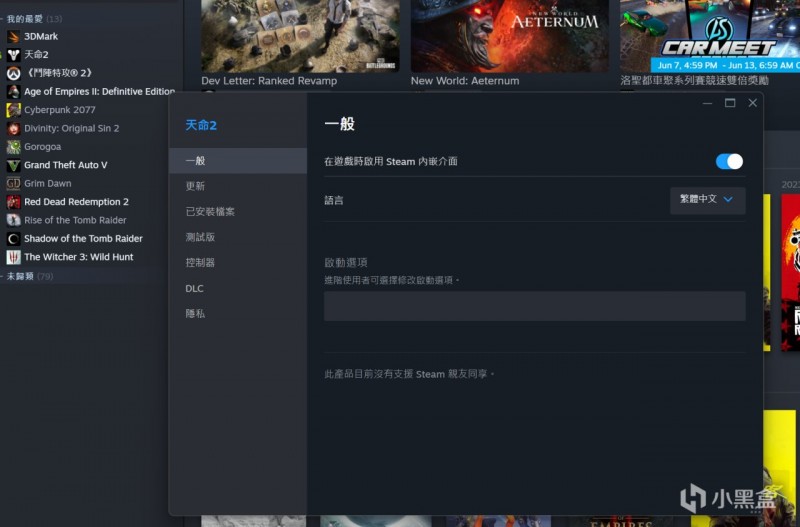Open New World: Aeternum news thumbnail

coord(509,36)
